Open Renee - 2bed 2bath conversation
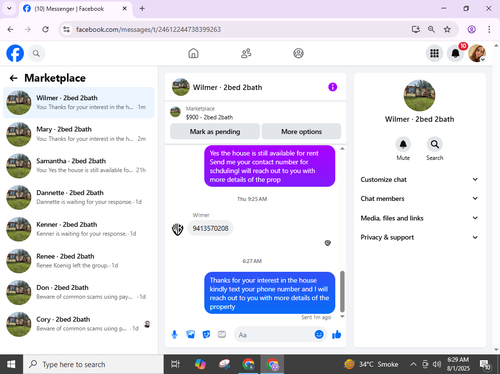 click(79, 261)
